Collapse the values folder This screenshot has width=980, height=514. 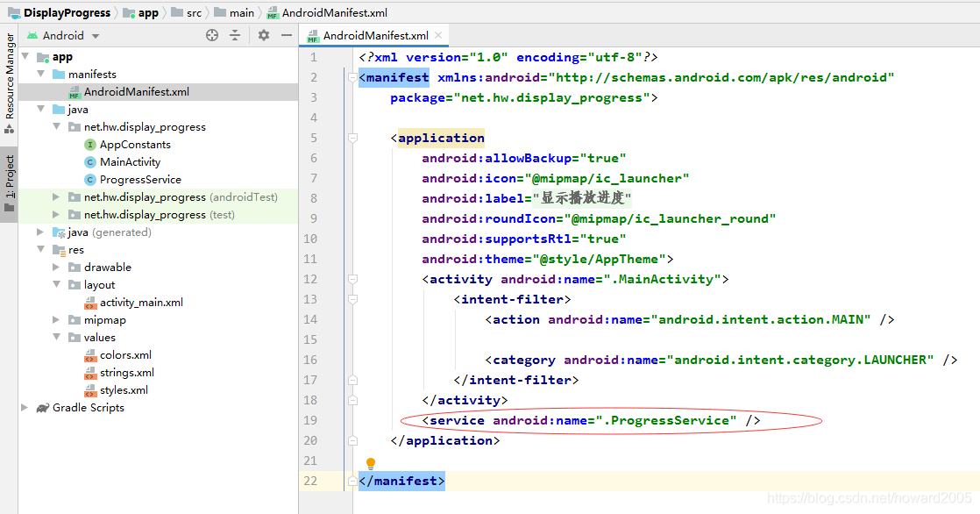(x=56, y=337)
